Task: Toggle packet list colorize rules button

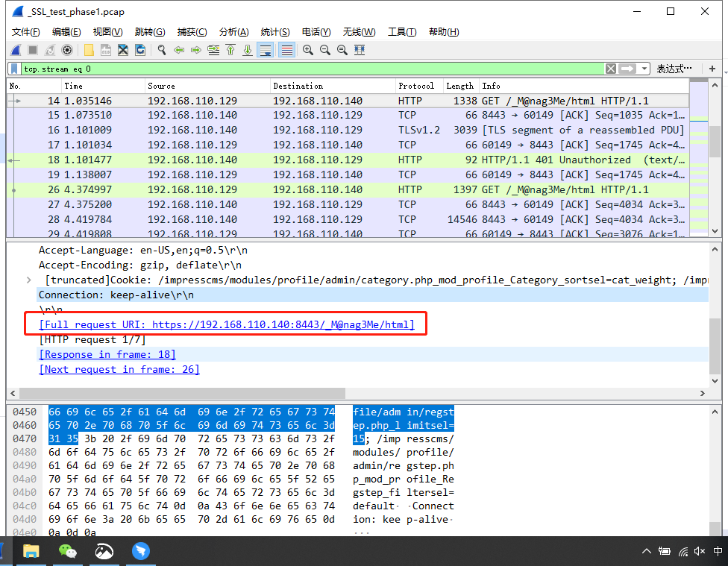Action: pos(286,50)
